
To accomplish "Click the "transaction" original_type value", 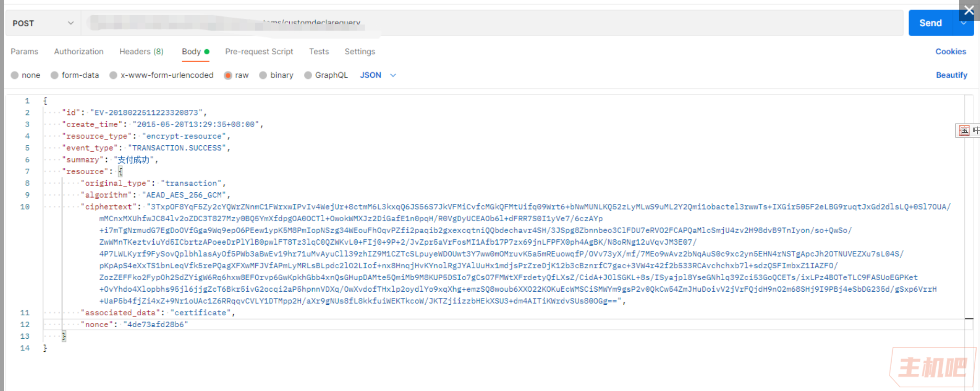I will pyautogui.click(x=191, y=183).
